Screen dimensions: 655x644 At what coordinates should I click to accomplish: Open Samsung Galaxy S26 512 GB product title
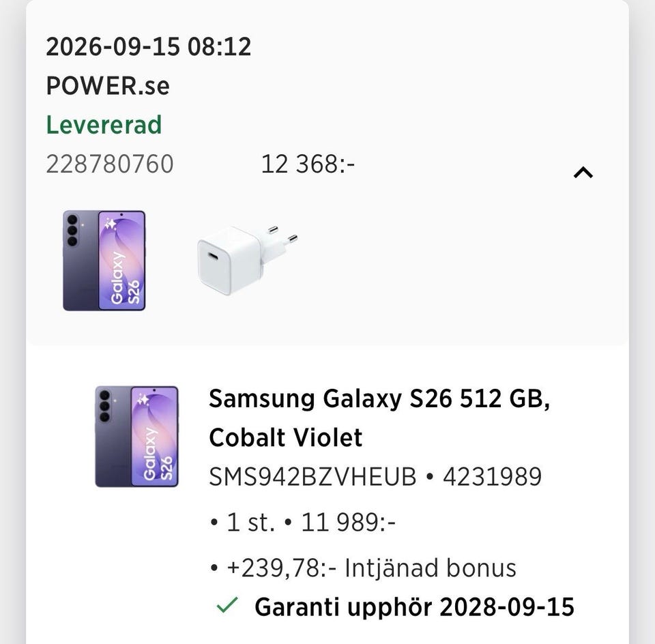point(379,398)
